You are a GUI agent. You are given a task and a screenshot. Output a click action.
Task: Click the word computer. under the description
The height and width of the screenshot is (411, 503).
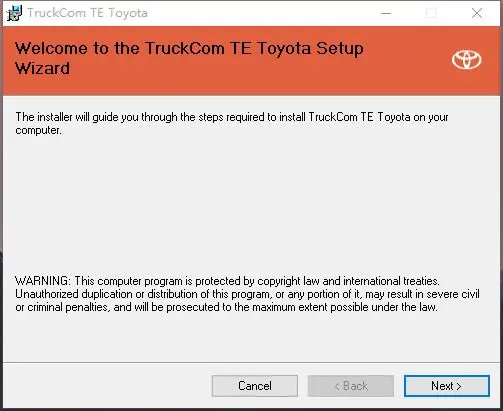38,130
